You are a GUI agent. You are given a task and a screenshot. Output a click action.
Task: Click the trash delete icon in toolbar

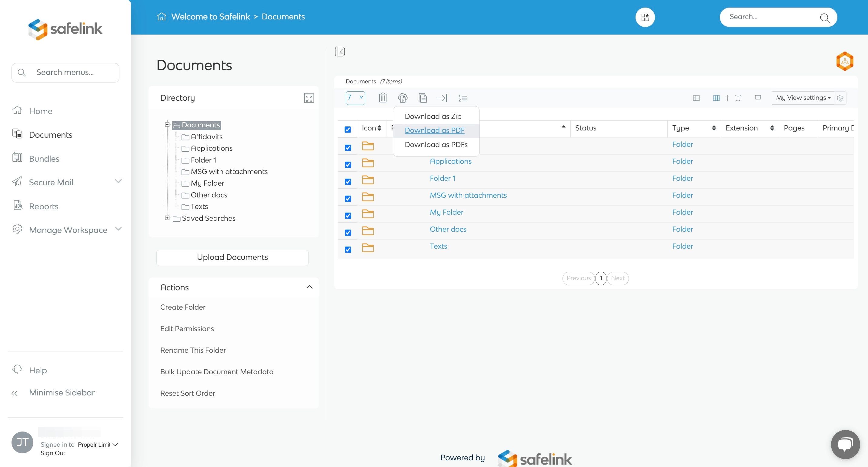point(382,98)
